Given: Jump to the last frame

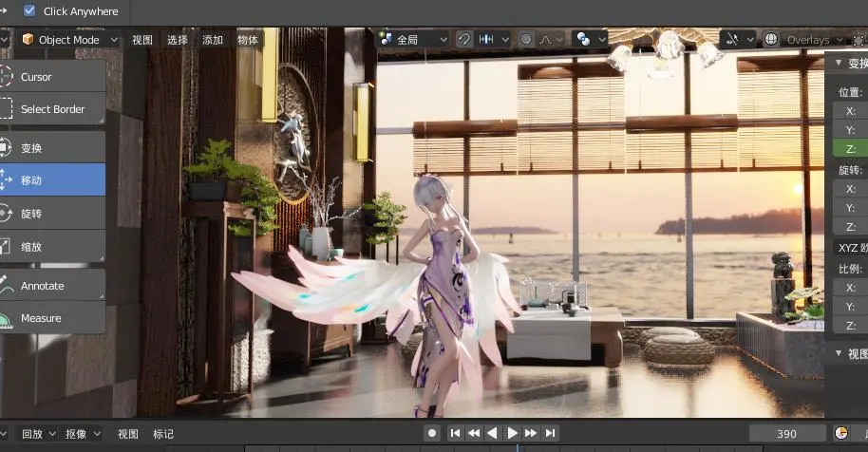Looking at the screenshot, I should [550, 433].
